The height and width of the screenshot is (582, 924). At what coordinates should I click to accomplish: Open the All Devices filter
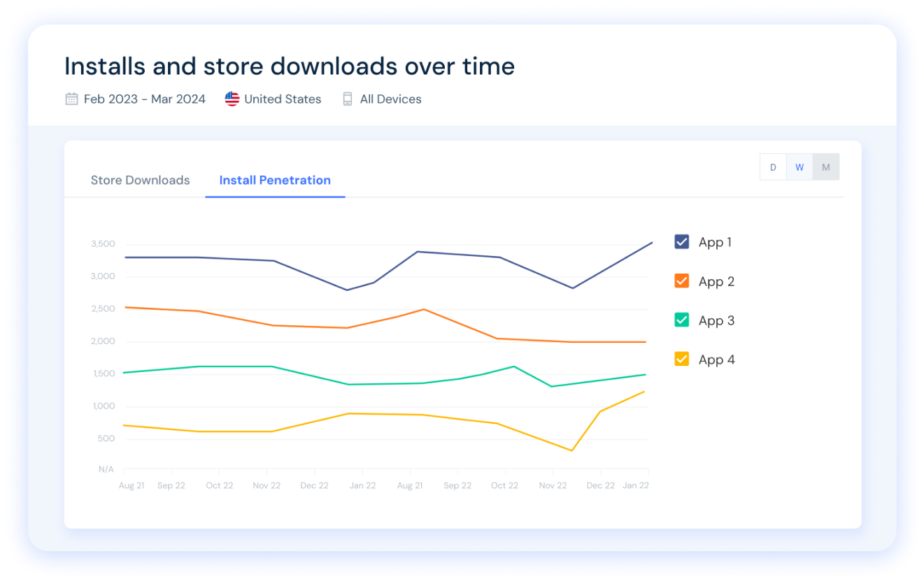click(x=390, y=99)
